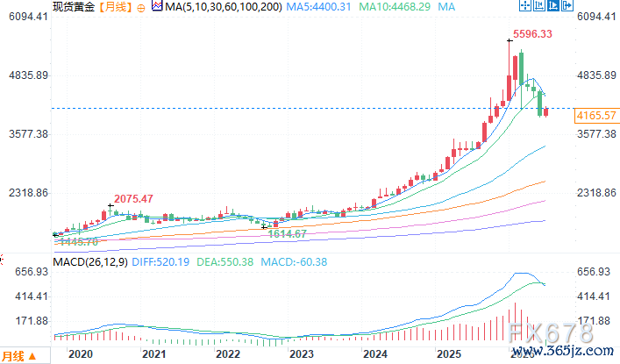The width and height of the screenshot is (620, 364).
Task: Click the 2025 label on time axis
Action: click(449, 353)
